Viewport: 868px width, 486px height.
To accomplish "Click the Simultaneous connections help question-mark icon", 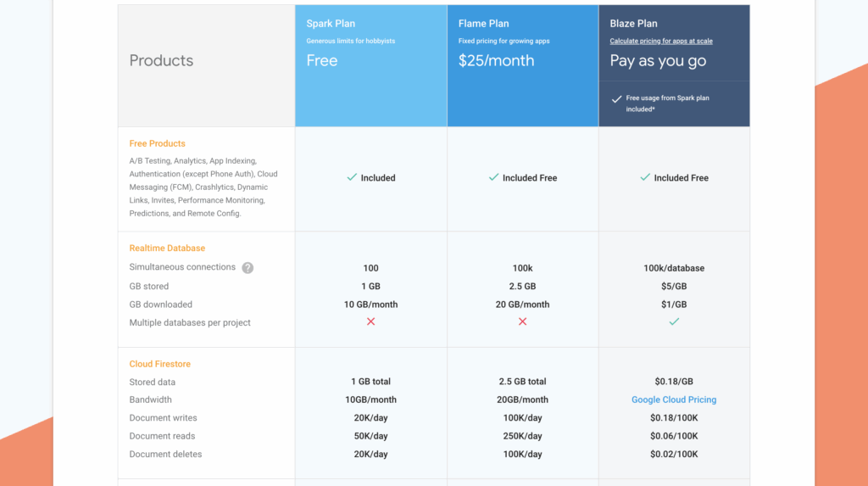I will pyautogui.click(x=248, y=268).
